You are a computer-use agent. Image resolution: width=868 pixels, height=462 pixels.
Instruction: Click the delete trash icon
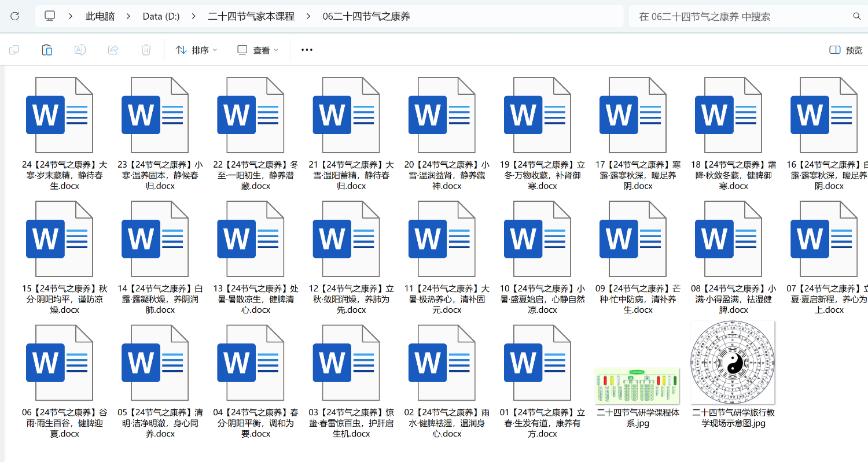(x=146, y=50)
